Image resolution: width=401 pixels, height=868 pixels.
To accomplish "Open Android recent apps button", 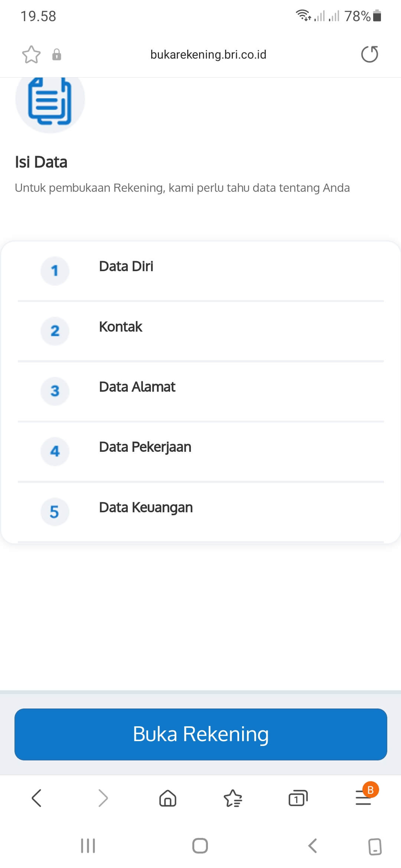I will pos(88,846).
